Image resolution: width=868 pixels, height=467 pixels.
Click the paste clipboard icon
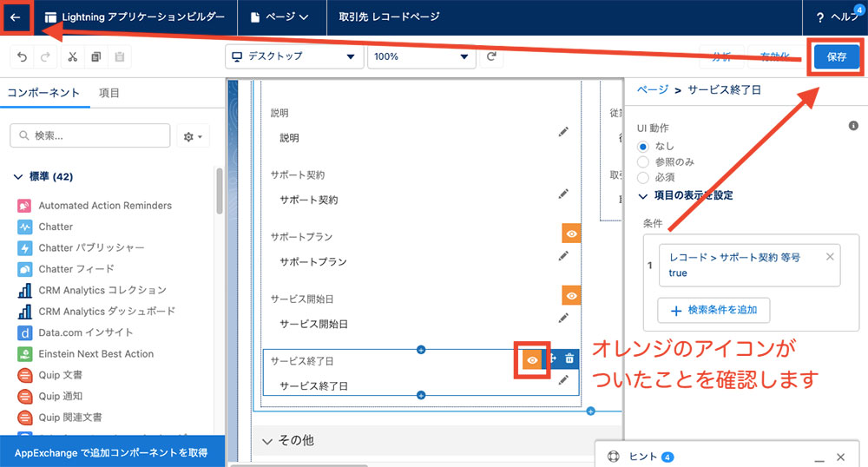[120, 56]
